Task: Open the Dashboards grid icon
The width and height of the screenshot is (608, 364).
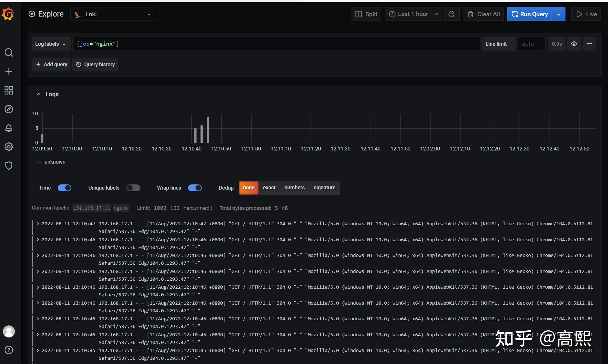Action: click(x=9, y=90)
